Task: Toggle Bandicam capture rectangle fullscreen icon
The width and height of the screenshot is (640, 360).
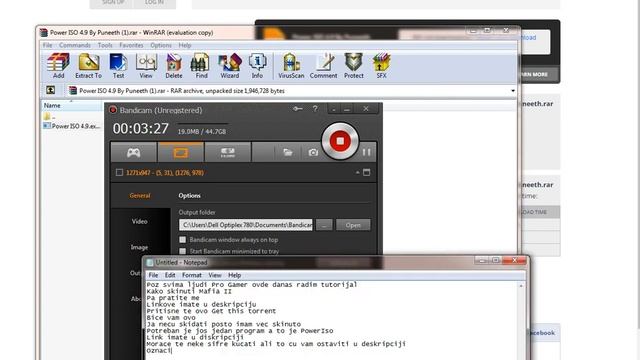Action: [367, 172]
